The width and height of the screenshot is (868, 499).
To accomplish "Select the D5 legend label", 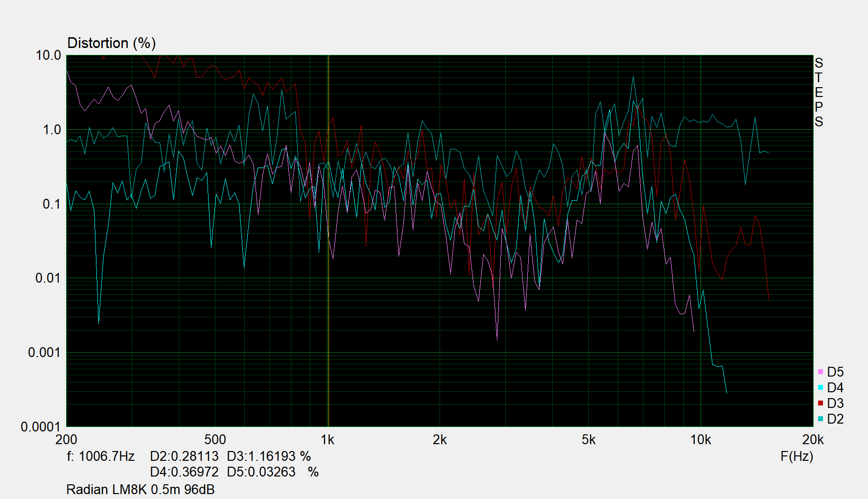I will click(x=835, y=372).
